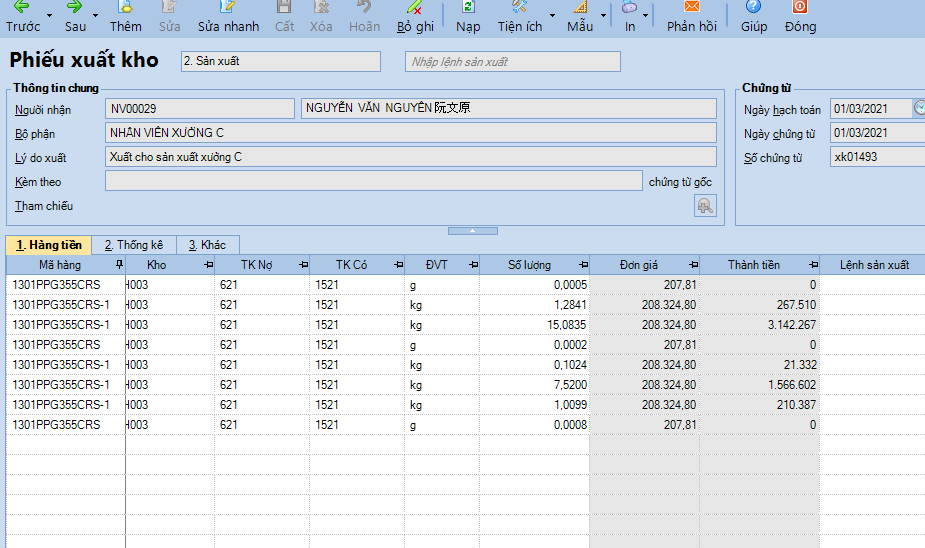Click the Số chứng từ field xk01493
Image resolution: width=925 pixels, height=548 pixels.
point(877,157)
